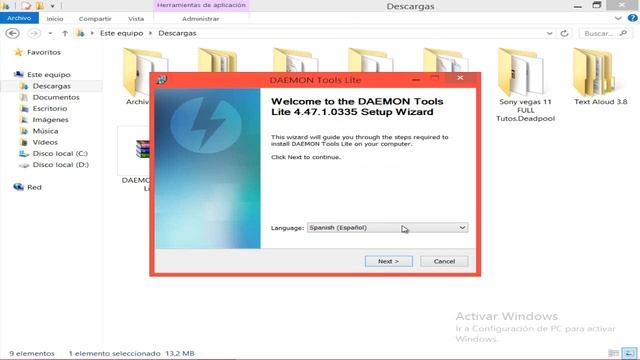Image resolution: width=640 pixels, height=360 pixels.
Task: Open the Language dropdown showing Spanish (Español)
Action: pyautogui.click(x=387, y=228)
